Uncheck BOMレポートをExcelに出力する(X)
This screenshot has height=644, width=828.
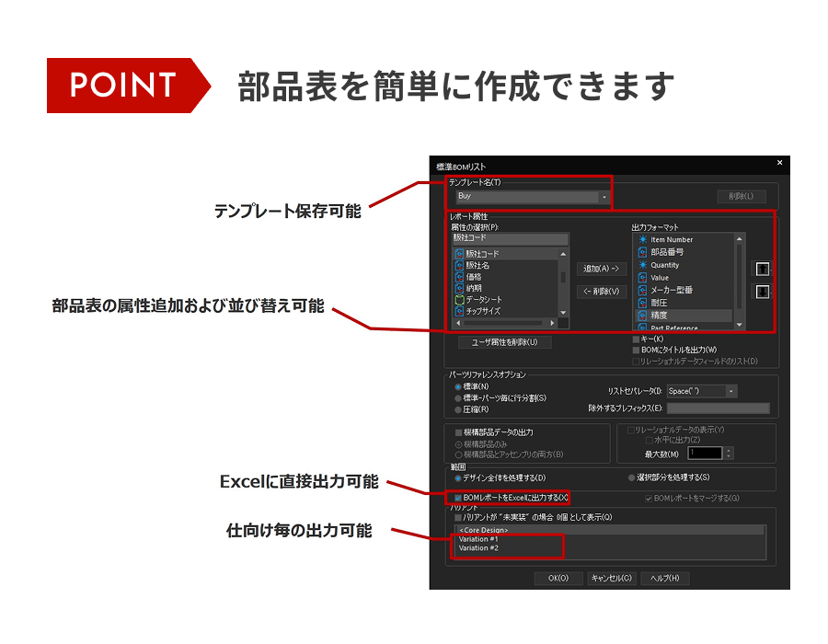(458, 498)
